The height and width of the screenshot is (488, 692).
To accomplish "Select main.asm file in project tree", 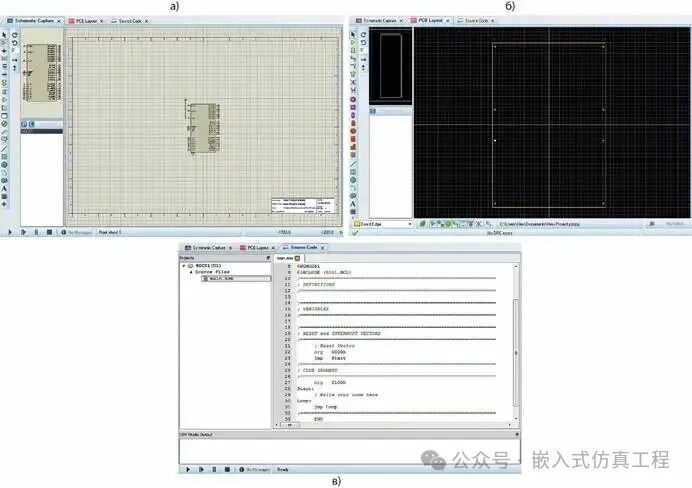I will click(236, 279).
